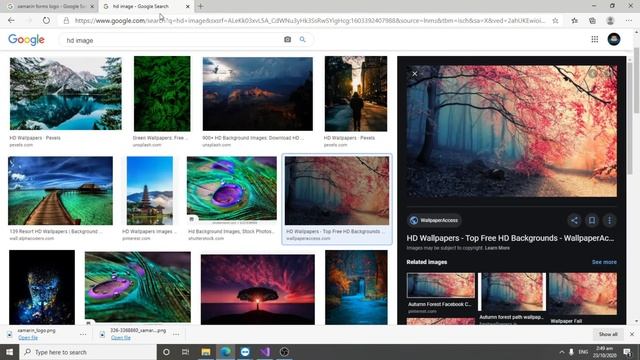
Task: Open the lone tree pink sunset thumbnail
Action: 258,289
